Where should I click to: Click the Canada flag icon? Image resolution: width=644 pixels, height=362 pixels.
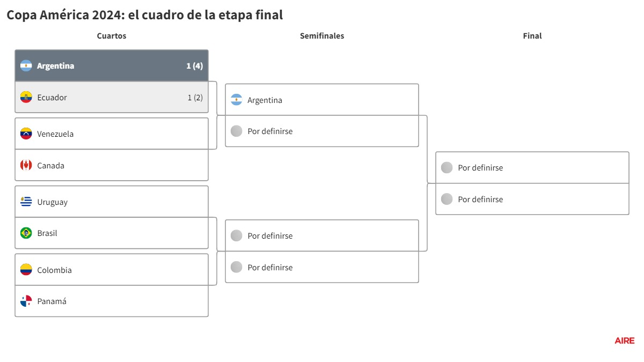[26, 166]
